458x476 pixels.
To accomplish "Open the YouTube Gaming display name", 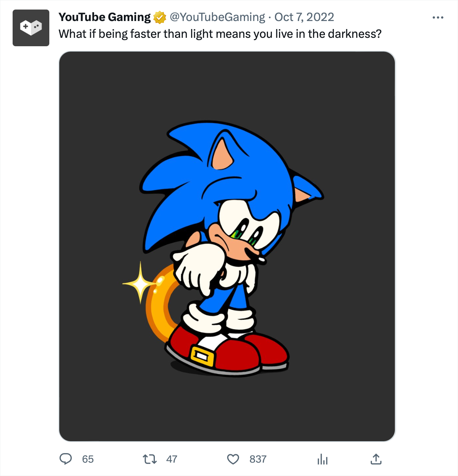I will (105, 17).
